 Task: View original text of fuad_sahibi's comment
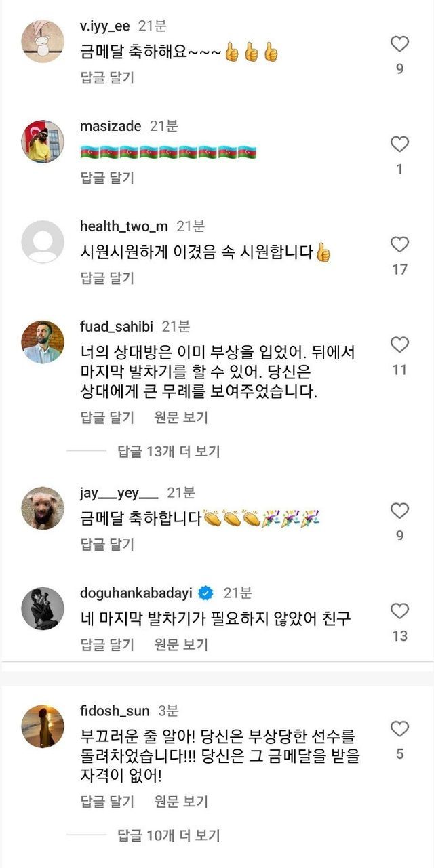(x=180, y=417)
